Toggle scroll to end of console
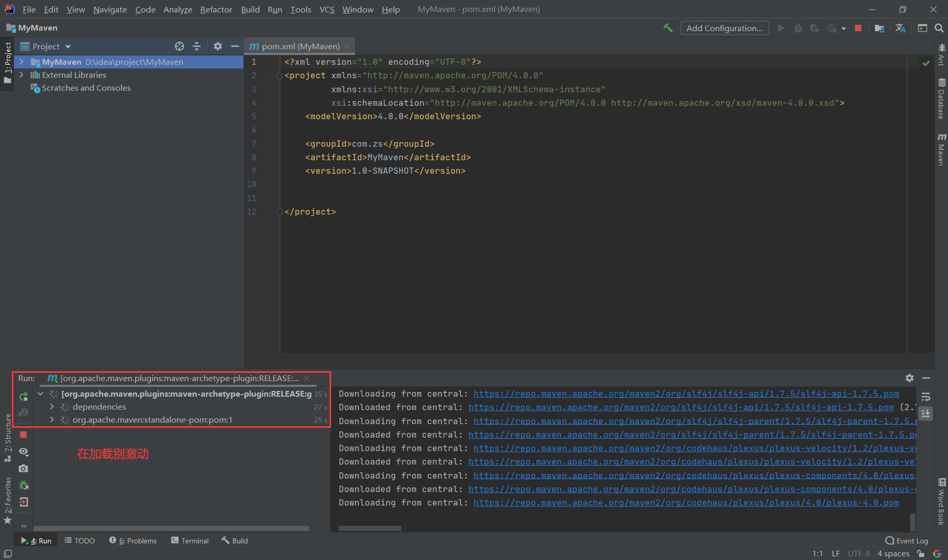This screenshot has width=948, height=560. [926, 413]
